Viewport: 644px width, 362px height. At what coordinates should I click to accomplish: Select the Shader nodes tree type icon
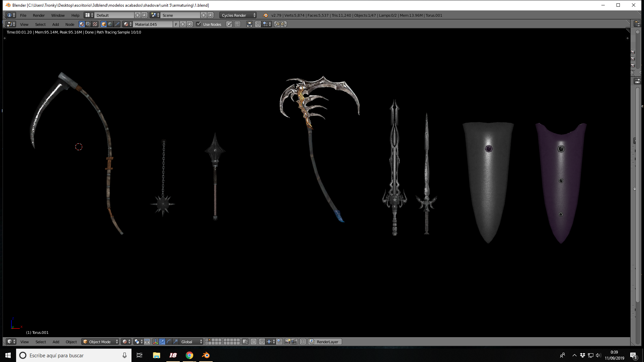(x=82, y=24)
